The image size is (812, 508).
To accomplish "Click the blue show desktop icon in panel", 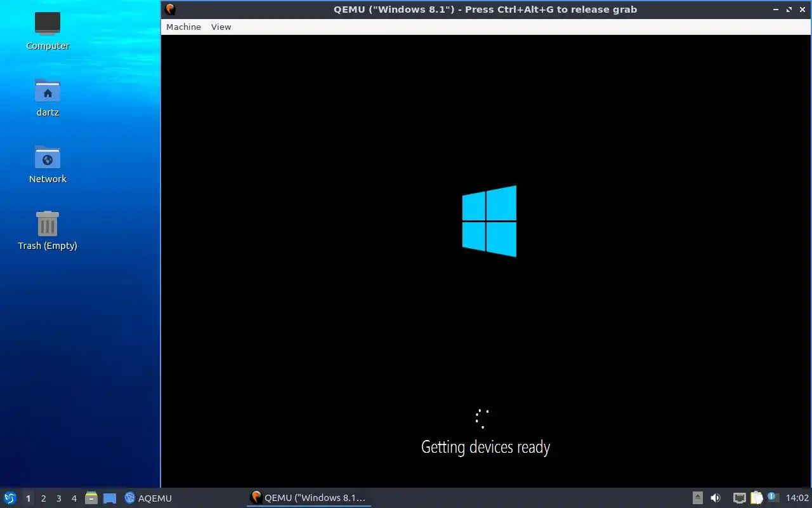I will (x=110, y=498).
